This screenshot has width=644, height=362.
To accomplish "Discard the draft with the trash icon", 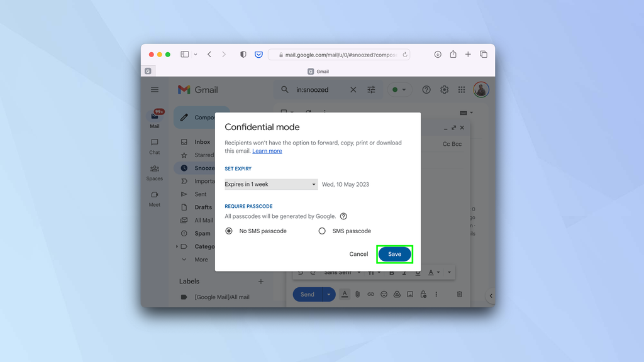I will pyautogui.click(x=460, y=294).
